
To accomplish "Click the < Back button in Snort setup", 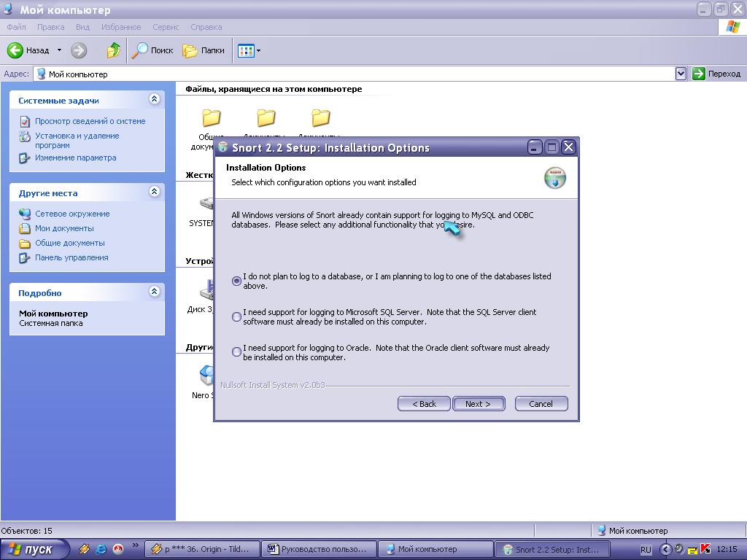I will click(424, 404).
